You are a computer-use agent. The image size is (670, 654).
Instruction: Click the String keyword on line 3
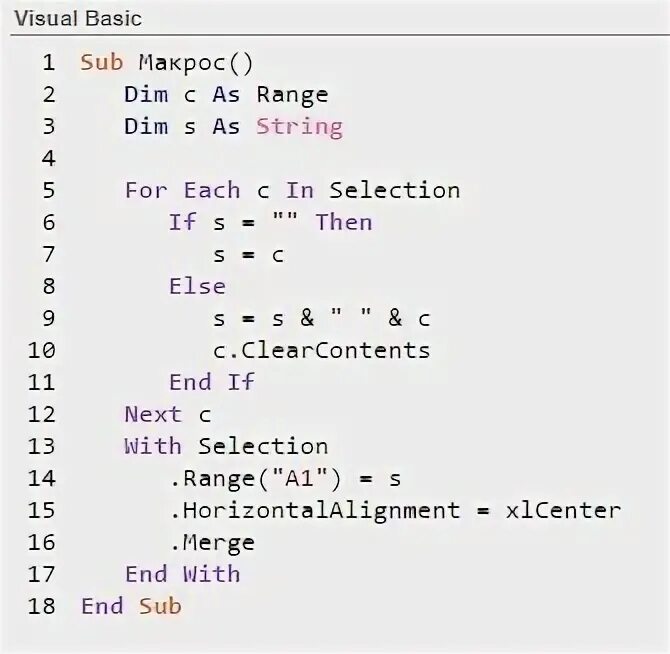pyautogui.click(x=299, y=127)
